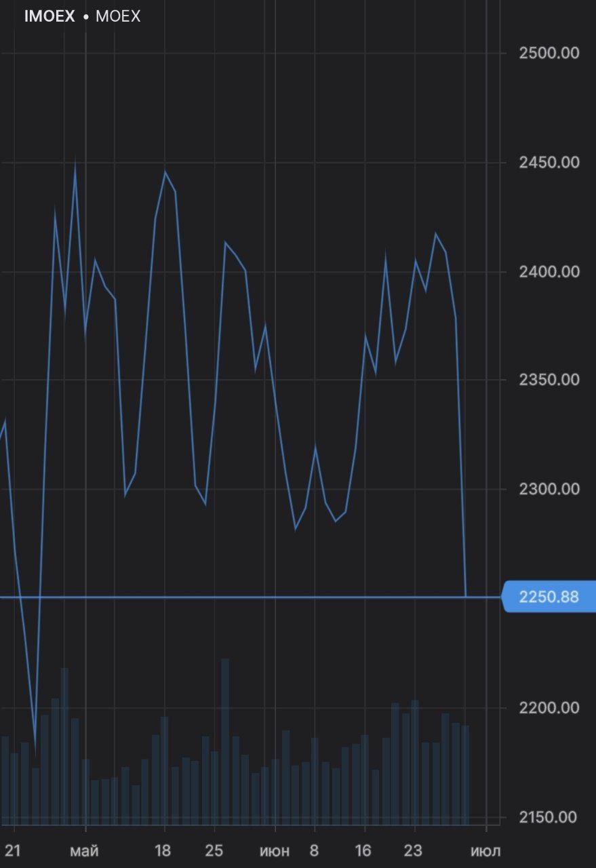Click date label 16 on time axis
The height and width of the screenshot is (868, 596).
pos(365,851)
